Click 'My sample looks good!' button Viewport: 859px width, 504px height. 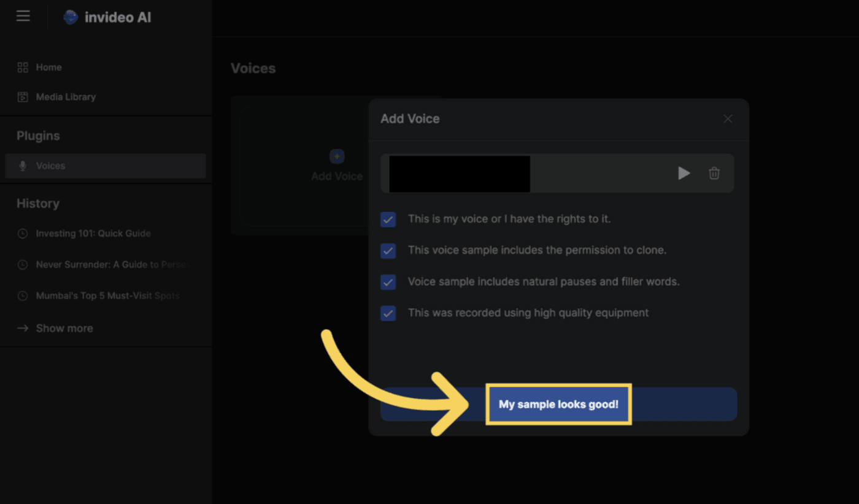[558, 404]
